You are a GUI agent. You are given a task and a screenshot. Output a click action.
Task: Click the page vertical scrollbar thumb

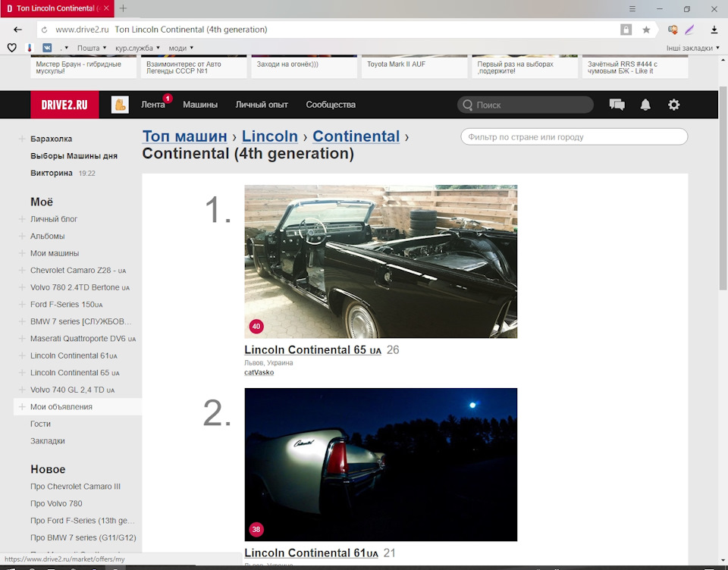(x=723, y=188)
